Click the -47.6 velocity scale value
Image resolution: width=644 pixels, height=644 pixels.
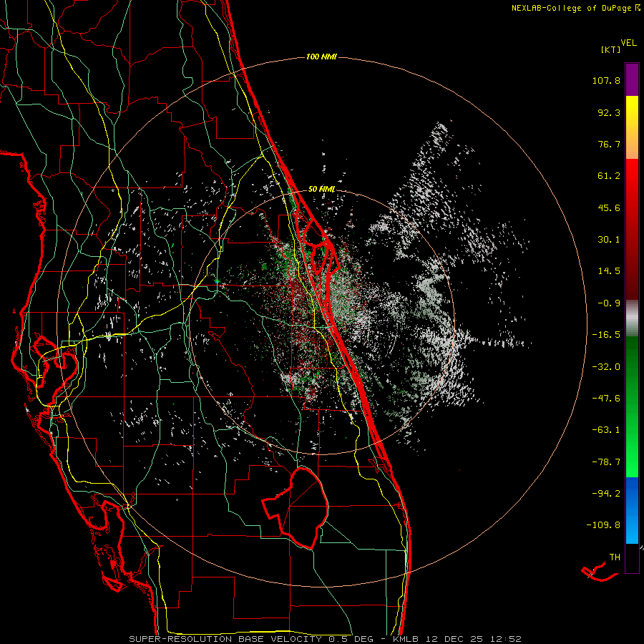(606, 399)
